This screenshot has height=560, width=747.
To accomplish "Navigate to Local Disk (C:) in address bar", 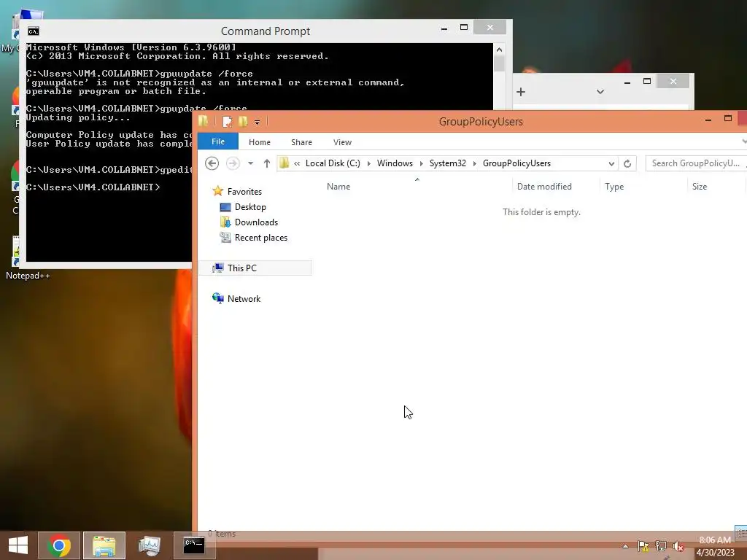I will pyautogui.click(x=333, y=163).
